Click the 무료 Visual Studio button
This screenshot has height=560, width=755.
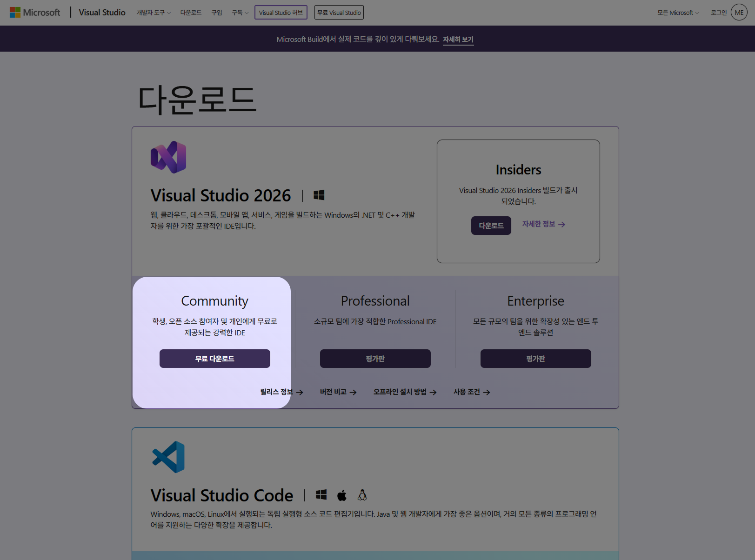[x=339, y=13]
